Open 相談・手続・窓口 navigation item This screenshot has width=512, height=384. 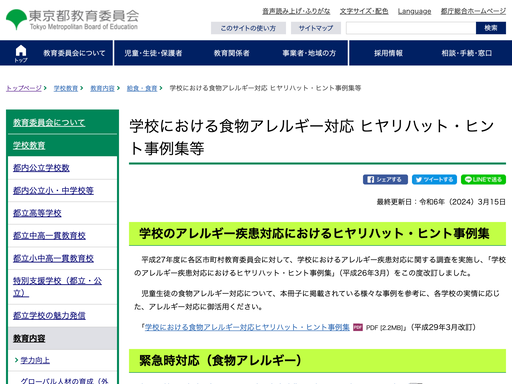pyautogui.click(x=467, y=53)
